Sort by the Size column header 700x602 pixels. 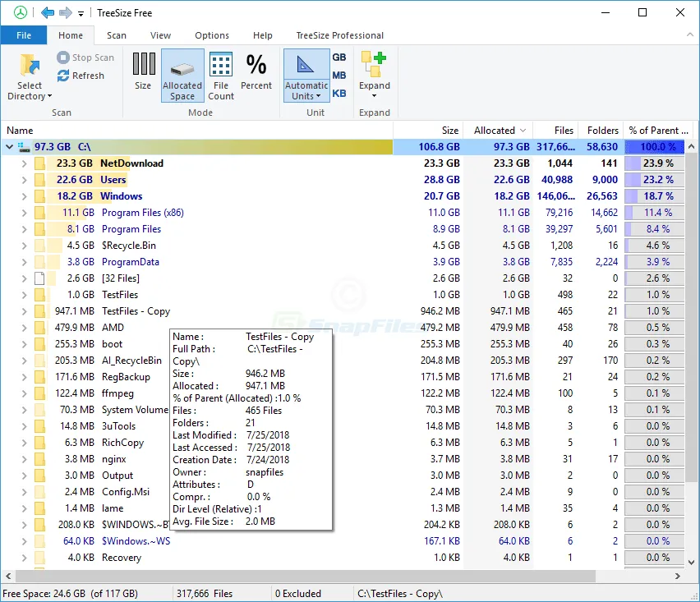428,131
